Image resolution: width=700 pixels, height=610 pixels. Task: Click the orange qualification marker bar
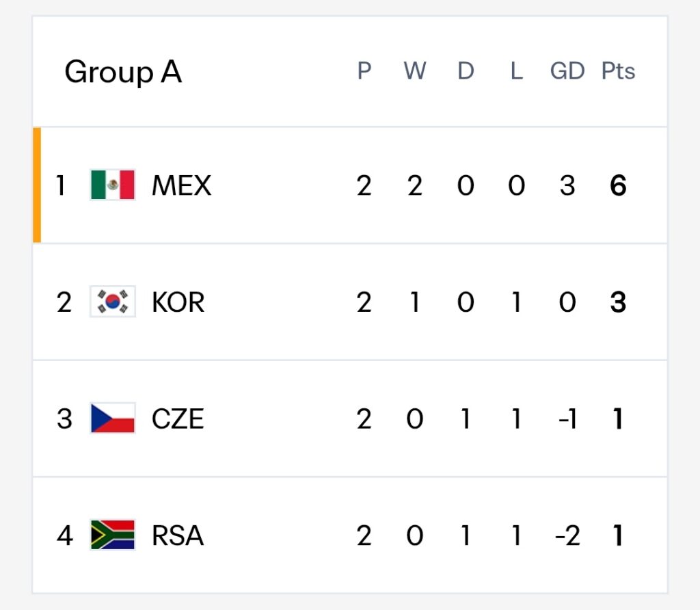37,185
